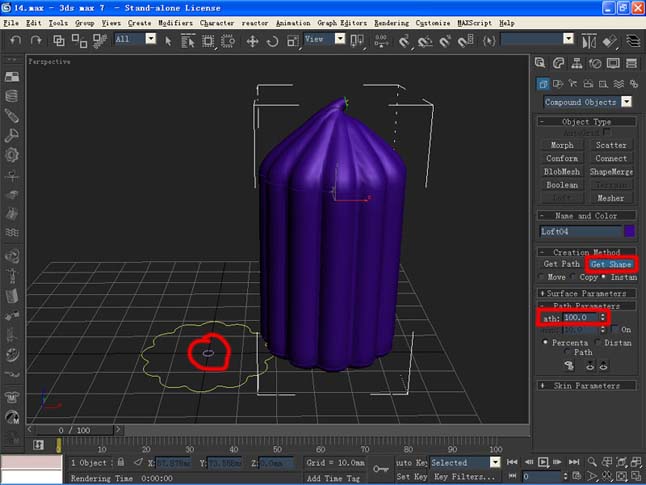646x485 pixels.
Task: Click the purple object color swatch
Action: point(629,231)
